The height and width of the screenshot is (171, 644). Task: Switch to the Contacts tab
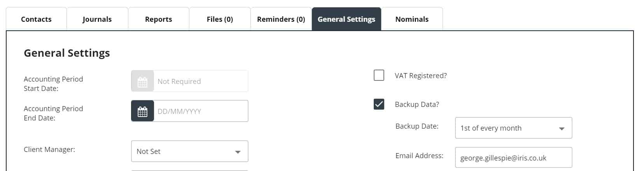pyautogui.click(x=36, y=19)
